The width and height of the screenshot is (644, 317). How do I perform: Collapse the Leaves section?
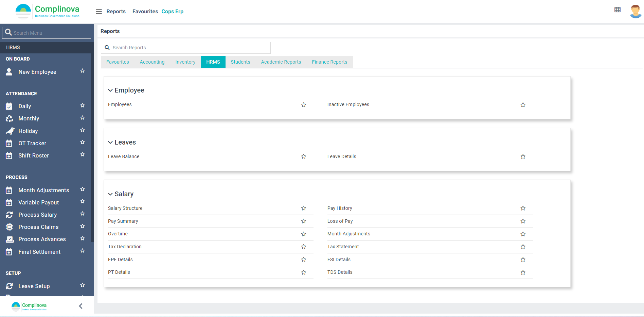pos(110,143)
